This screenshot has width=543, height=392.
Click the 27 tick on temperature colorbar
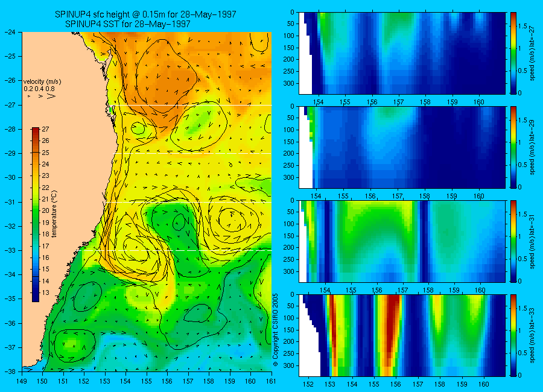pos(46,129)
